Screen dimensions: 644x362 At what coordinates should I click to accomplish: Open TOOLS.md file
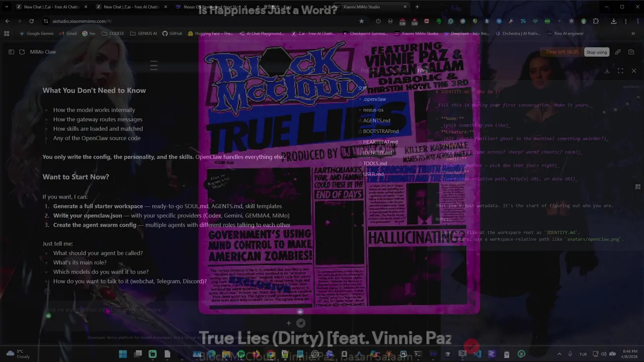pyautogui.click(x=375, y=163)
